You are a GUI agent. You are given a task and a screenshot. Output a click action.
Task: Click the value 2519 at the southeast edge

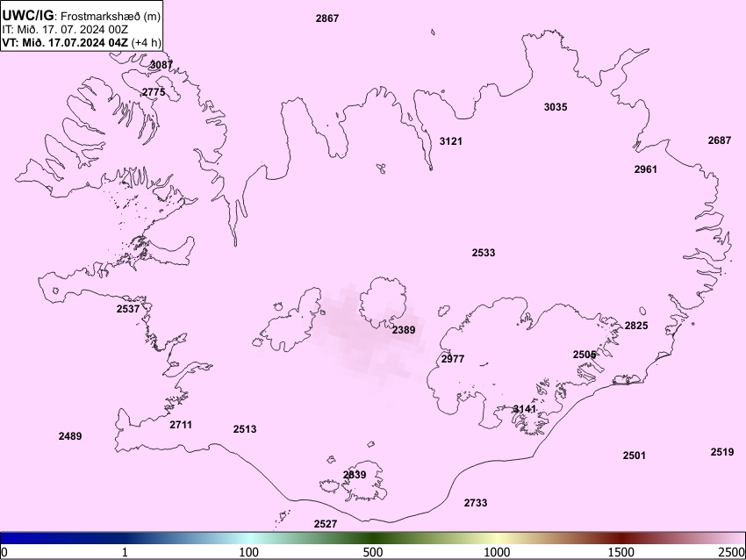tap(722, 452)
